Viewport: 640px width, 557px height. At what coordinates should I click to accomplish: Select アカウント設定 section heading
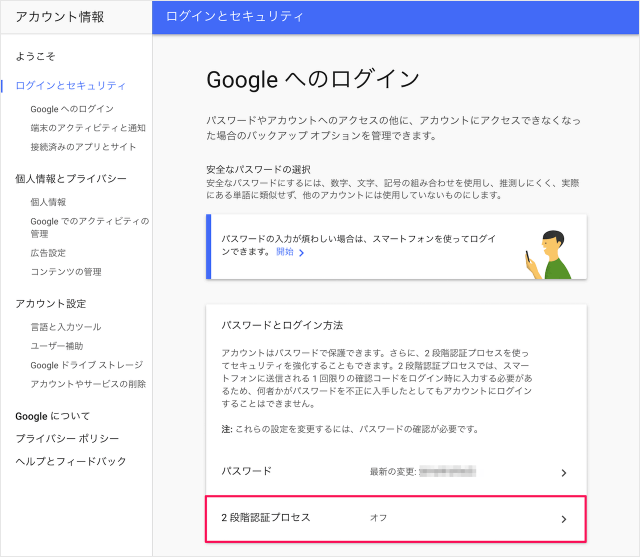[x=51, y=303]
